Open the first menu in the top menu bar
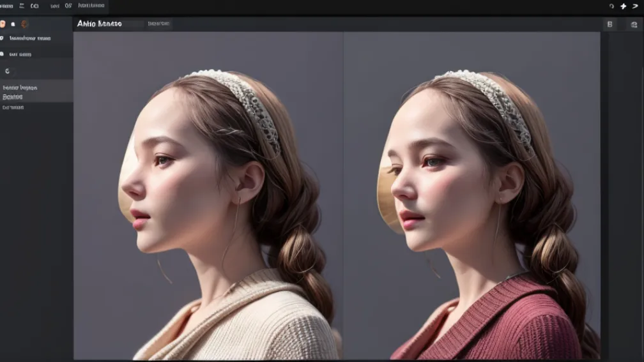This screenshot has width=644, height=362. pos(6,6)
